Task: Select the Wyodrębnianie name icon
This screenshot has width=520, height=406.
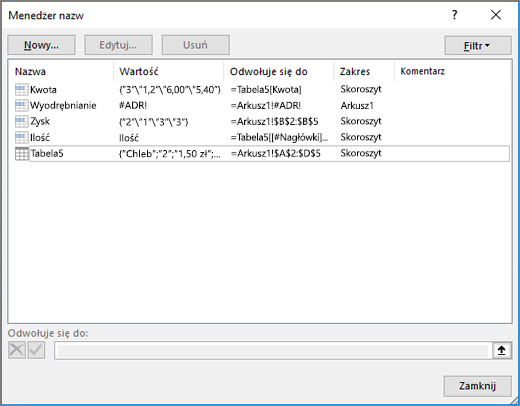Action: point(22,105)
